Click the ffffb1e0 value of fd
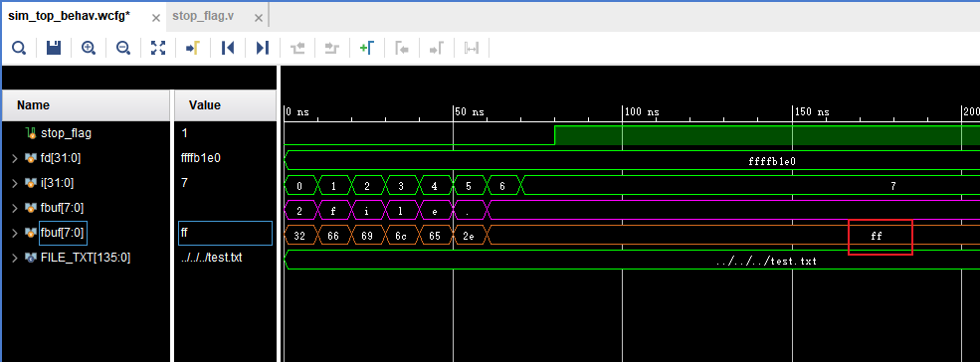This screenshot has height=362, width=980. [x=200, y=158]
